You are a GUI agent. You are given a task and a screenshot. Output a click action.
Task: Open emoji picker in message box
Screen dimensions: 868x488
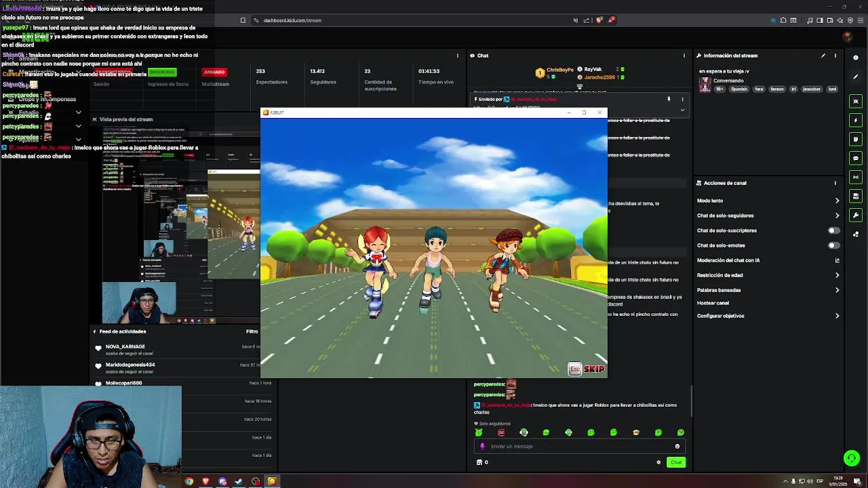(x=677, y=446)
